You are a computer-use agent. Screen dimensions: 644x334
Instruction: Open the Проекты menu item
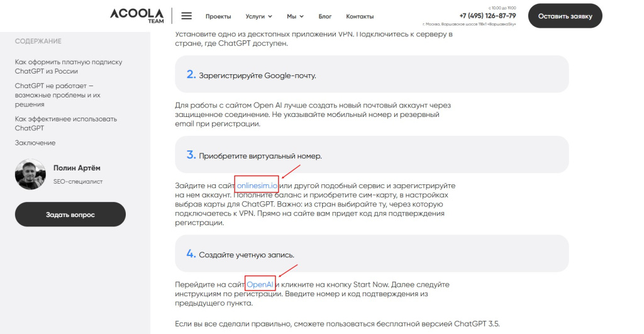218,16
